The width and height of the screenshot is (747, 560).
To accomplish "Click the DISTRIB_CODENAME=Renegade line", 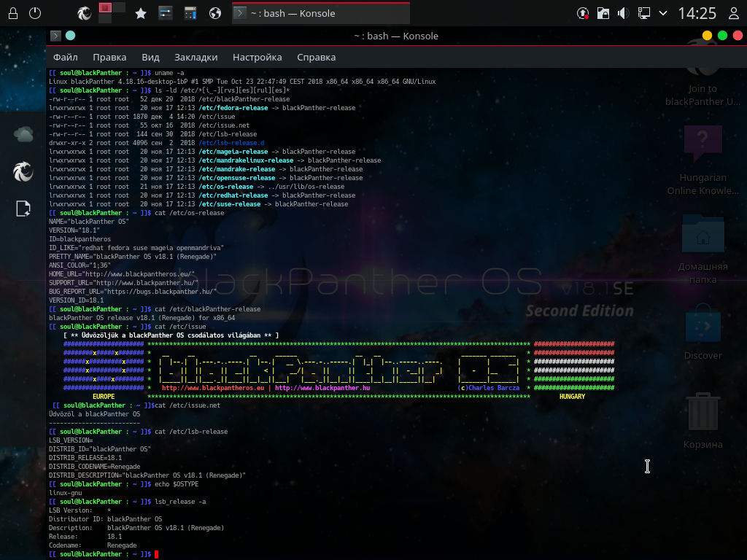I will (94, 467).
